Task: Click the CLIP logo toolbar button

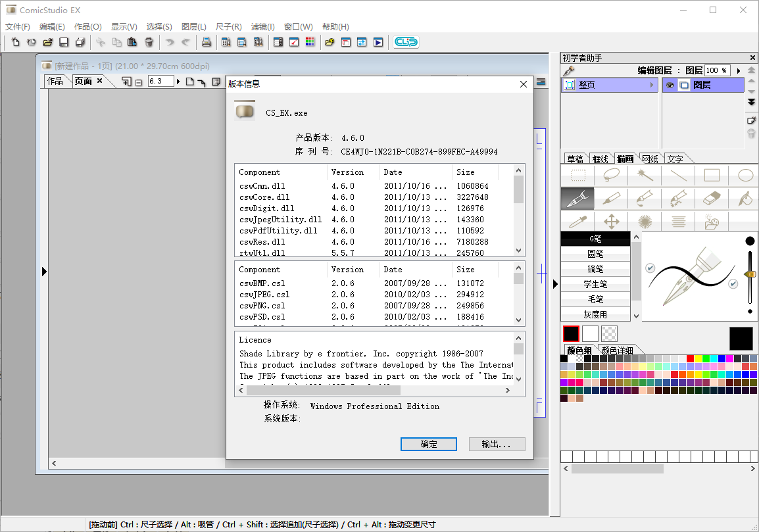Action: coord(406,42)
